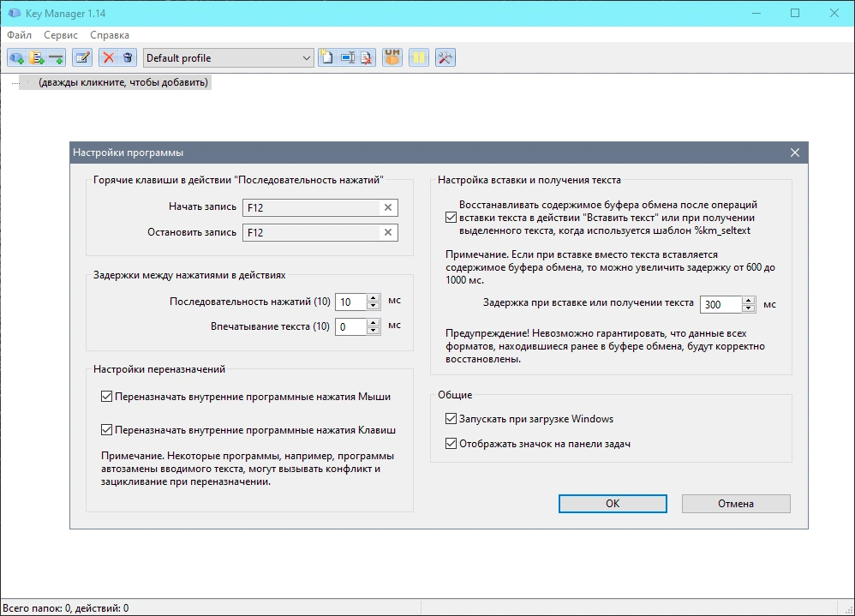Click the Отмена button

tap(736, 504)
